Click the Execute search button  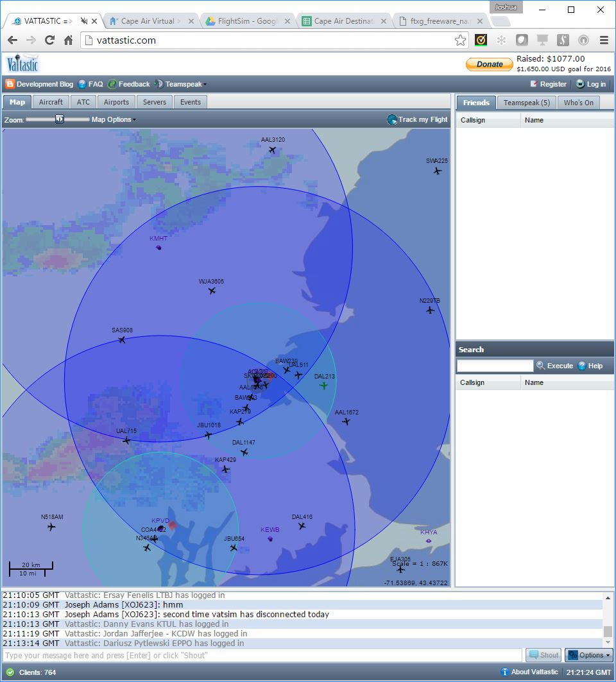(x=554, y=366)
